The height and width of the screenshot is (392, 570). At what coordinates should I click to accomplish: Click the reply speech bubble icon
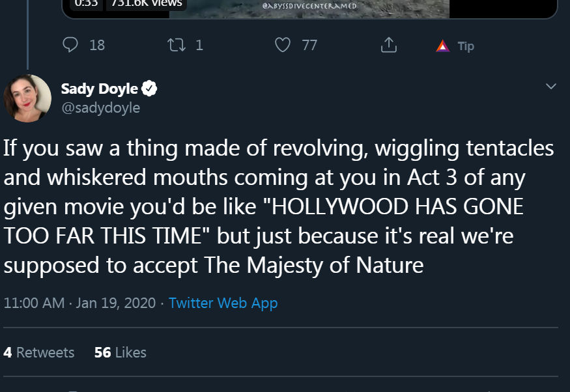pyautogui.click(x=70, y=45)
